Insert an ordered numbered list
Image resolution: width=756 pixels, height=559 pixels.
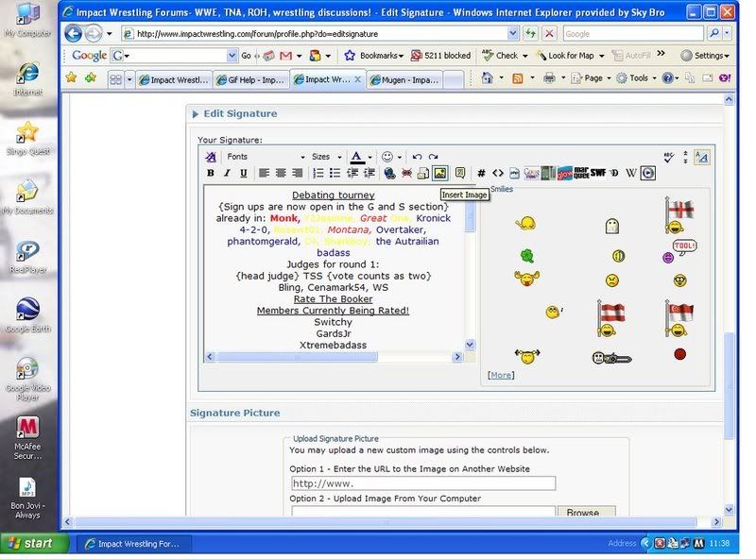318,173
